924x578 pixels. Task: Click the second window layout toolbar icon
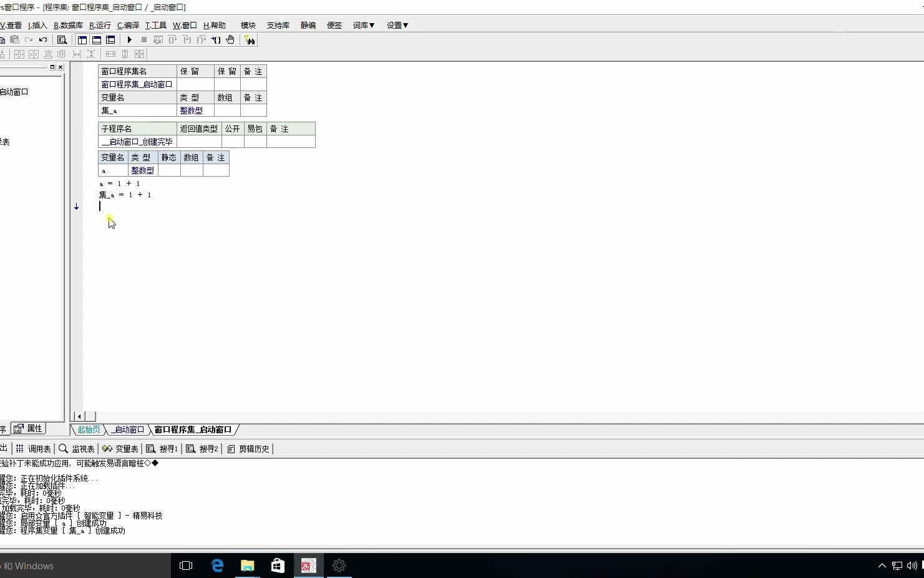point(97,40)
